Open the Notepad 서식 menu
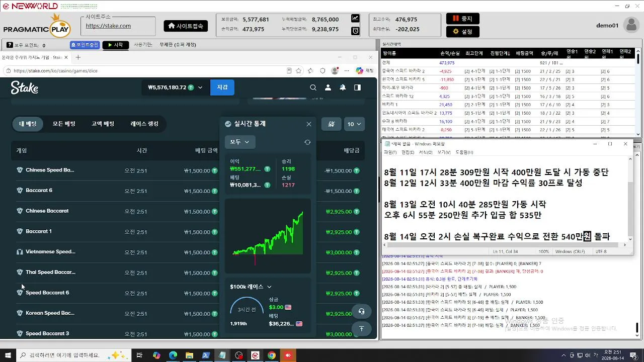The width and height of the screenshot is (644, 362). [x=426, y=152]
